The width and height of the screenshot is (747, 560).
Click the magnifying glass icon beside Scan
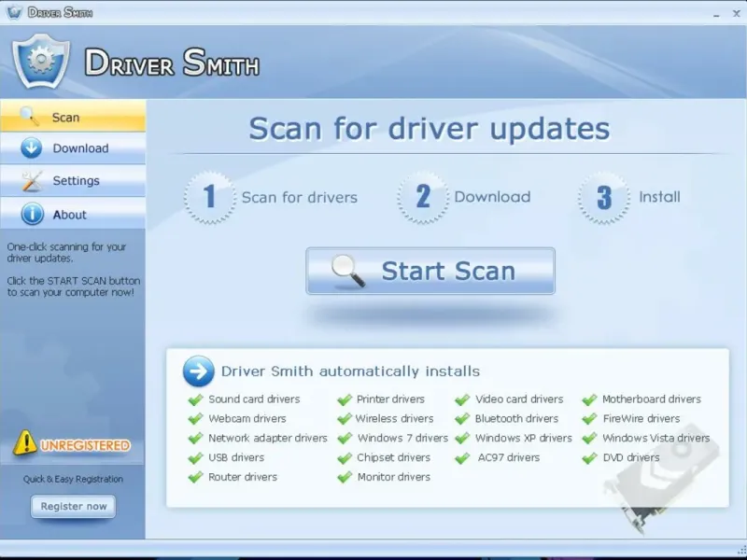click(30, 116)
